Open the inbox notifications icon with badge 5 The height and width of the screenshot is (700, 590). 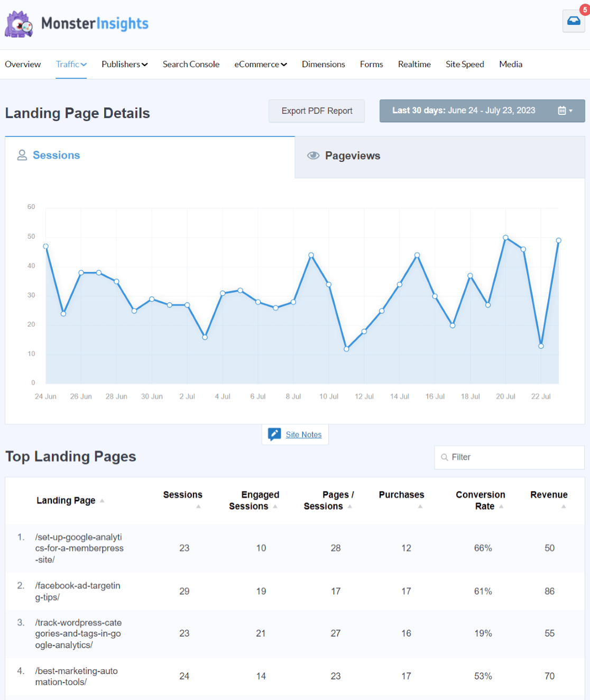[x=574, y=21]
